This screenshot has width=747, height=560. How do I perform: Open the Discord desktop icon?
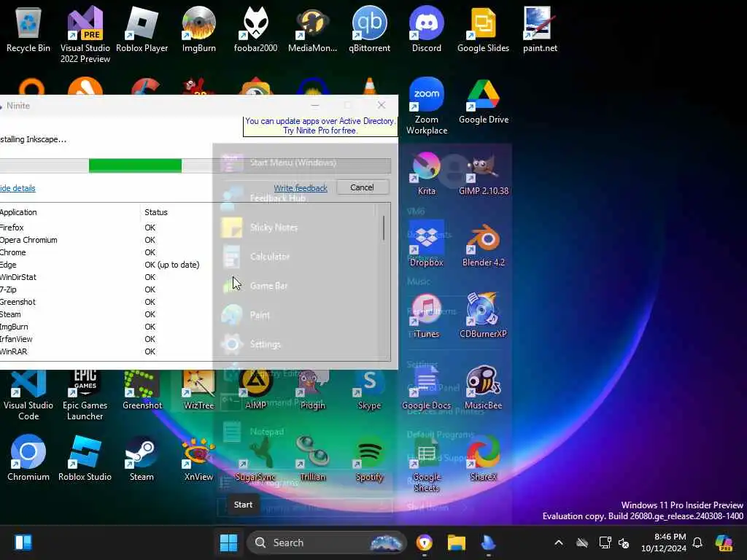(x=426, y=29)
